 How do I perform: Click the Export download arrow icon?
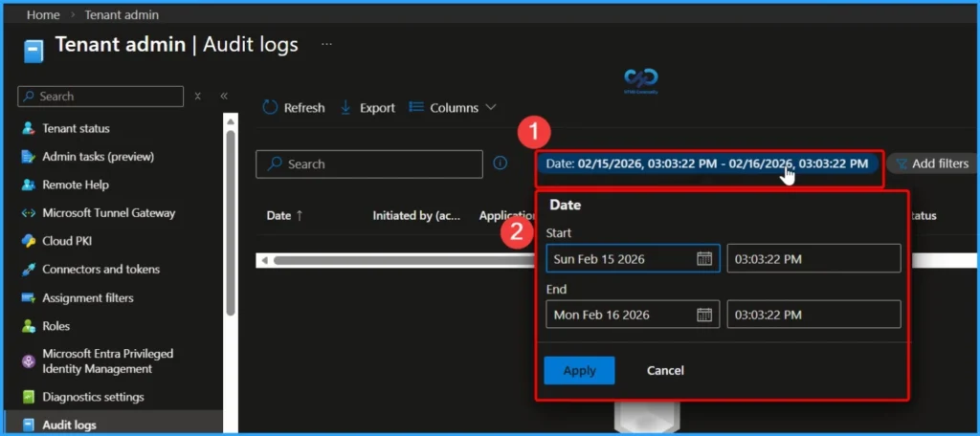(345, 107)
